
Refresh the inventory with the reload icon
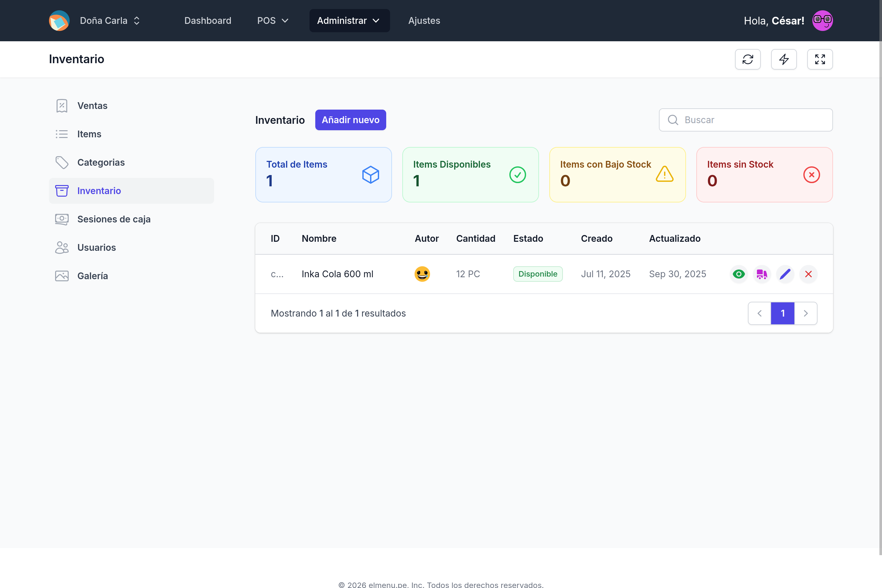[748, 59]
